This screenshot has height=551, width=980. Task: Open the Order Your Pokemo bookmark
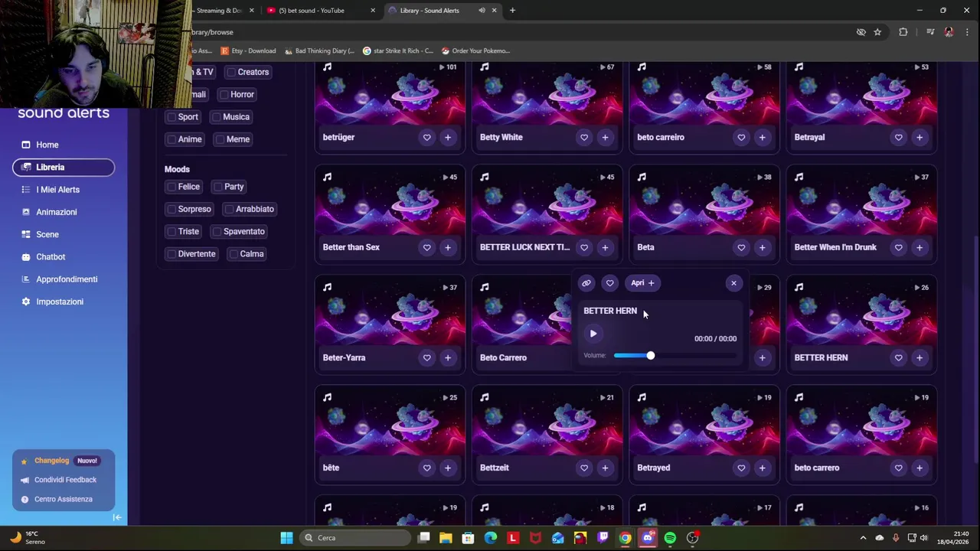[x=475, y=51]
